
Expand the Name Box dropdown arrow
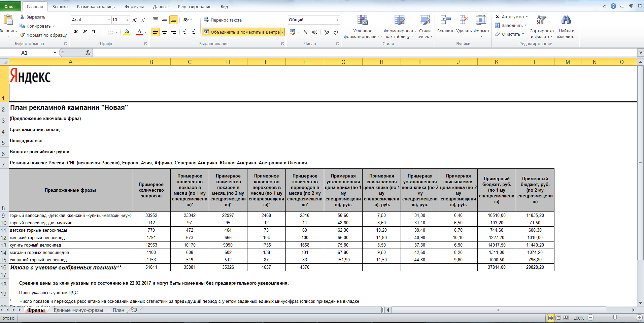coord(55,53)
